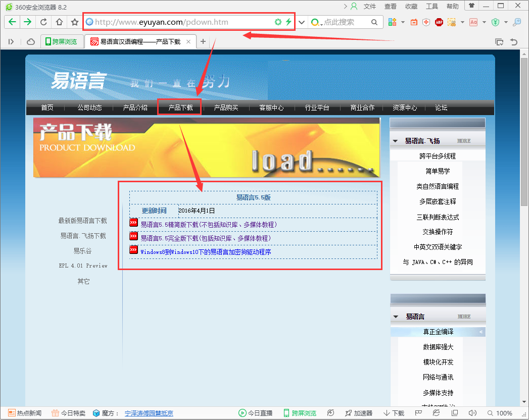
Task: Reload the page with refresh icon
Action: 43,22
